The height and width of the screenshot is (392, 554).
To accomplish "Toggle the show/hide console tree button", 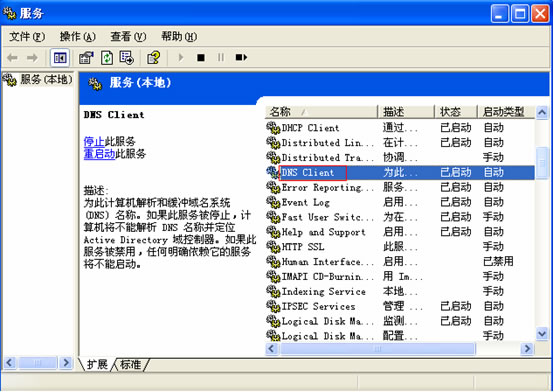I will coord(60,58).
